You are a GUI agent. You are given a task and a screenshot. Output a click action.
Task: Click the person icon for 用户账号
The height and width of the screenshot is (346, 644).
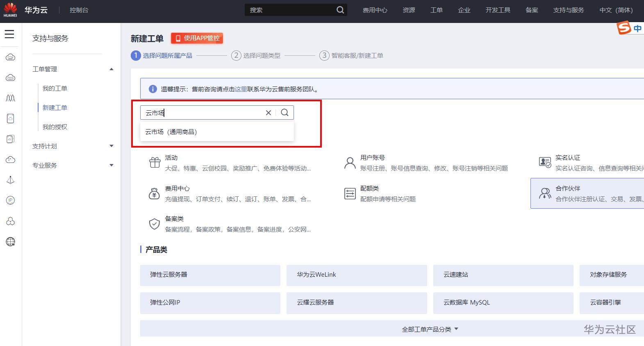(350, 163)
